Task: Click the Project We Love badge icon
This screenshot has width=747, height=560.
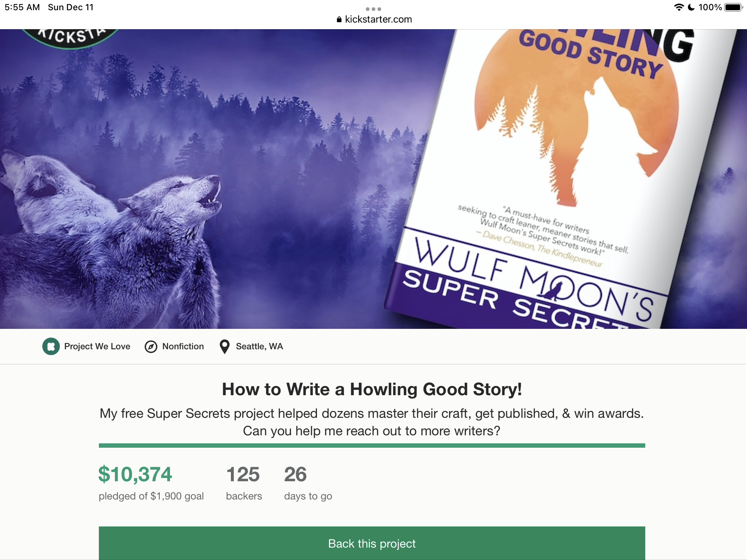Action: pos(51,346)
